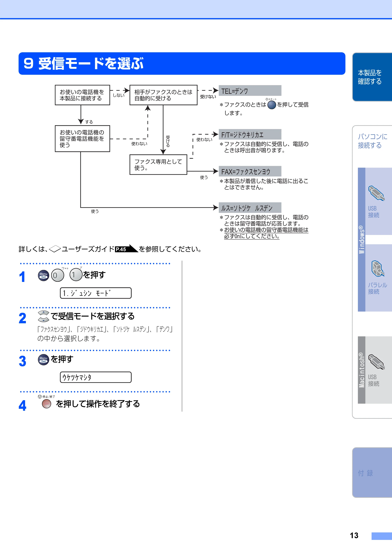Open the パラレル接続 tab
Screen dimensions: 392x555
[x=378, y=278]
